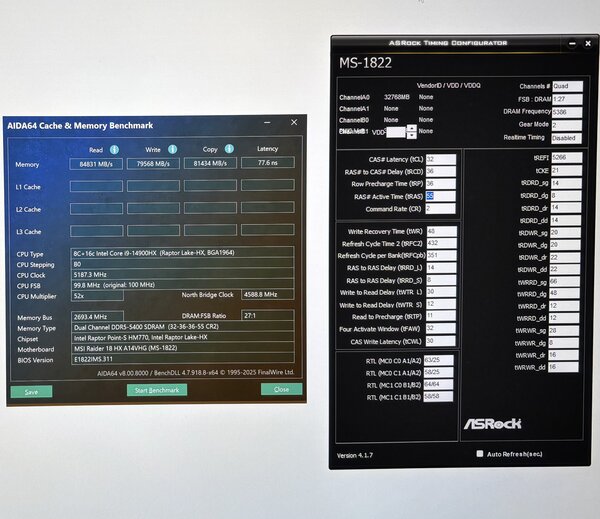This screenshot has width=600, height=519.
Task: Click the Copy info icon
Action: (229, 149)
